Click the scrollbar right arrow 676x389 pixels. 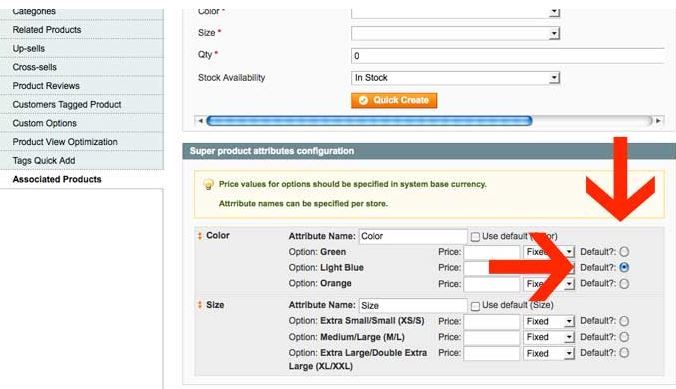[658, 121]
